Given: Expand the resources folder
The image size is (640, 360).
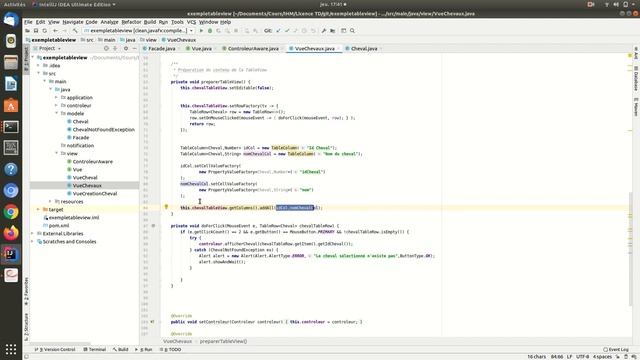Looking at the screenshot, I should tap(51, 201).
